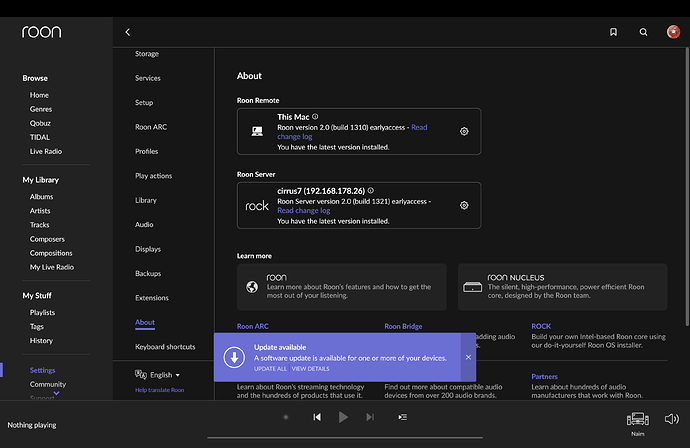
Task: Open Compositions in My Library
Action: (51, 253)
